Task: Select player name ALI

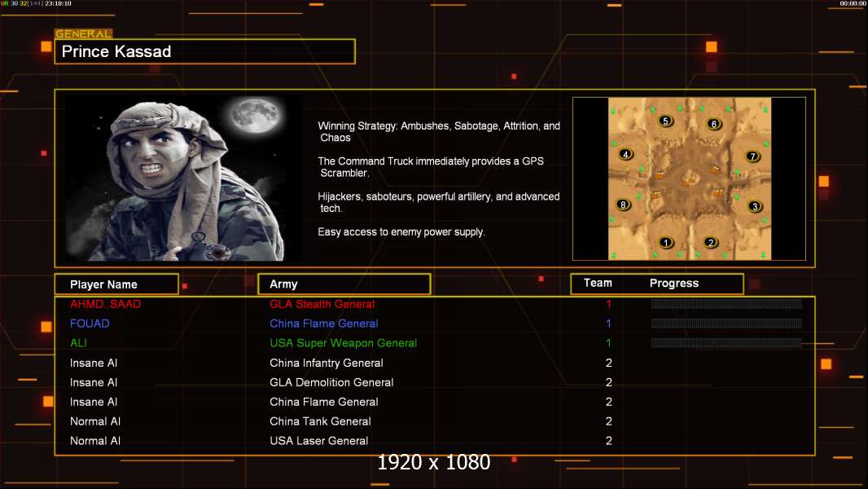Action: click(x=79, y=343)
